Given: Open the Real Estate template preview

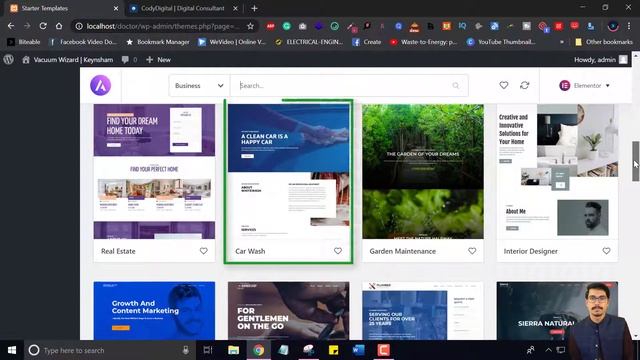Looking at the screenshot, I should (x=154, y=171).
